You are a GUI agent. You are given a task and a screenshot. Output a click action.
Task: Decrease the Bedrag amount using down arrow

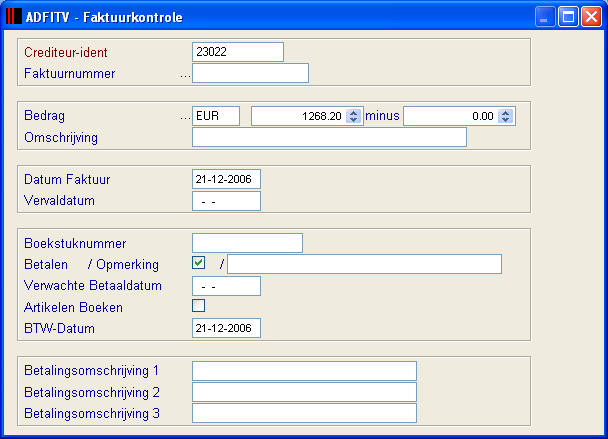[x=353, y=119]
